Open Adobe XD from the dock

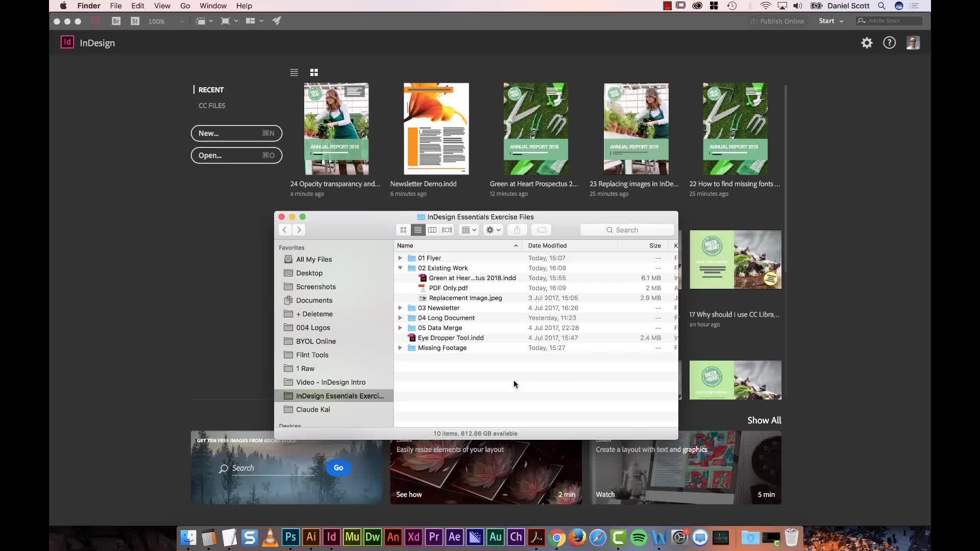[x=413, y=537]
